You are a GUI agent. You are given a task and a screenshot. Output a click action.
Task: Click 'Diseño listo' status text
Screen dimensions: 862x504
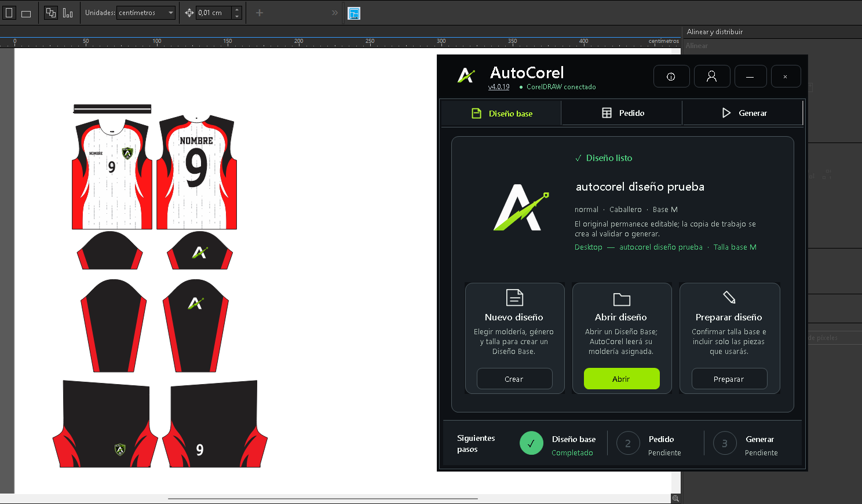pyautogui.click(x=609, y=158)
